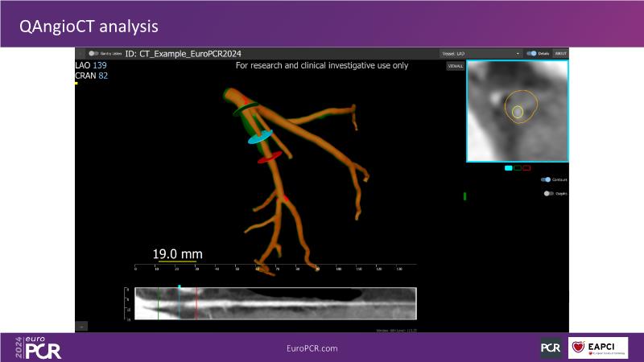Click the EuroPCR 2024 logo in footer
644x362 pixels.
(x=38, y=348)
